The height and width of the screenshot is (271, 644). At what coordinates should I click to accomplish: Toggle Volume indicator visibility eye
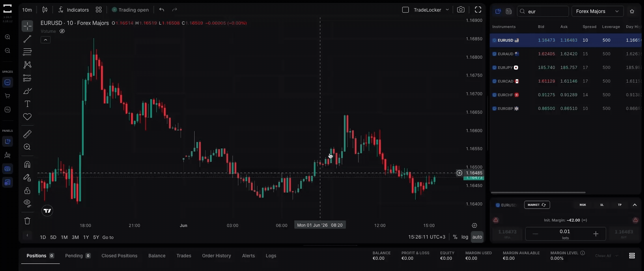[62, 31]
